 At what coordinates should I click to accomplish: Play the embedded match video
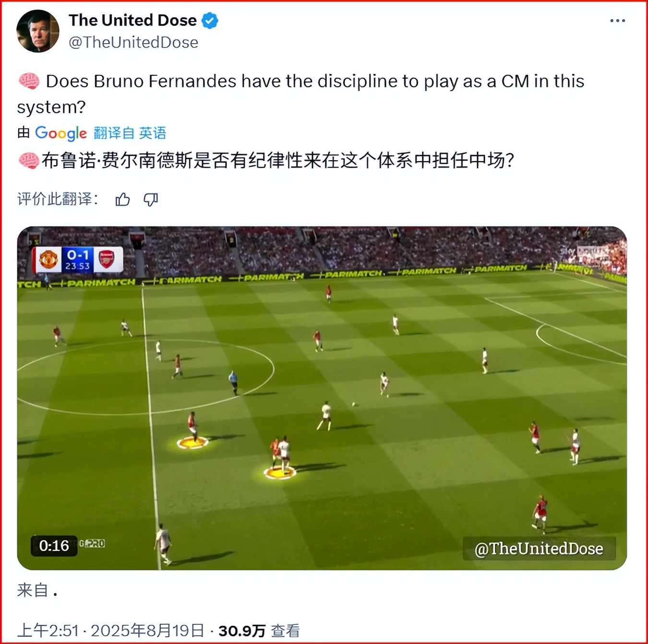pos(322,398)
